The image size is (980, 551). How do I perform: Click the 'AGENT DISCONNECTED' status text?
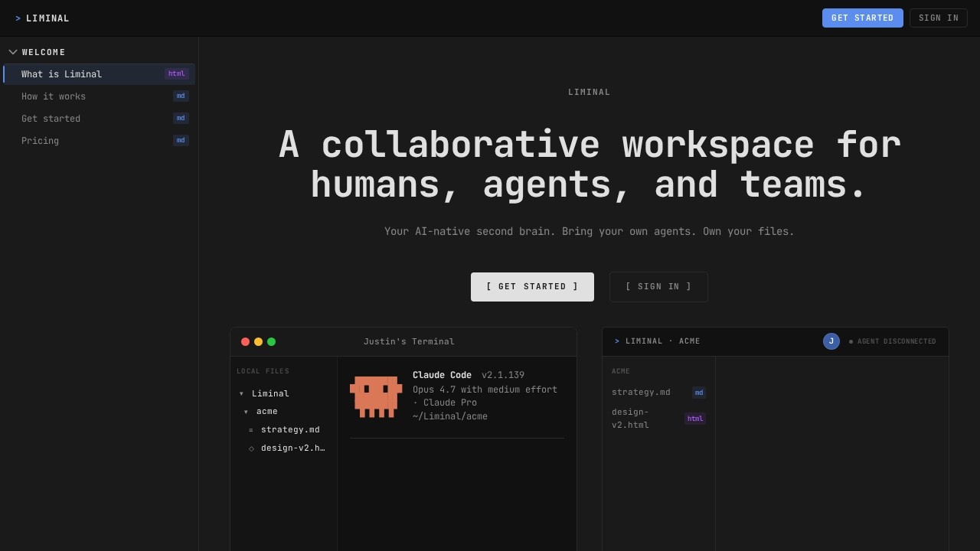pos(897,342)
